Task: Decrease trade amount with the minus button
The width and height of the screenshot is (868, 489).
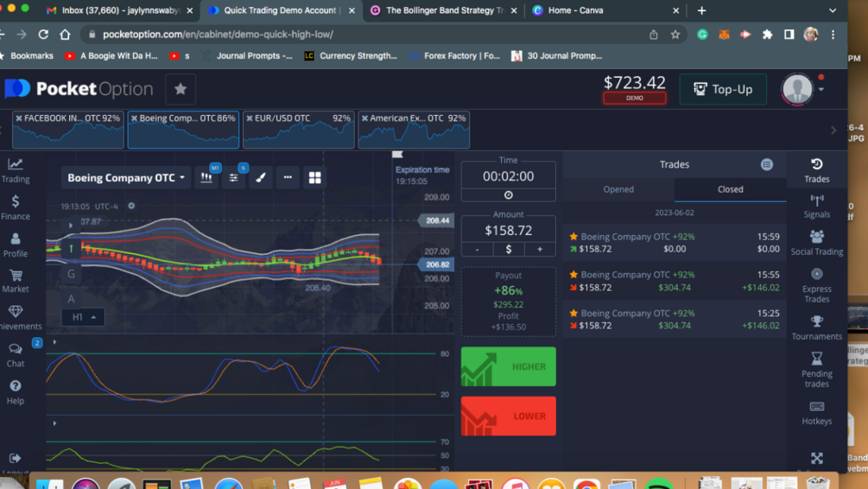Action: 477,250
